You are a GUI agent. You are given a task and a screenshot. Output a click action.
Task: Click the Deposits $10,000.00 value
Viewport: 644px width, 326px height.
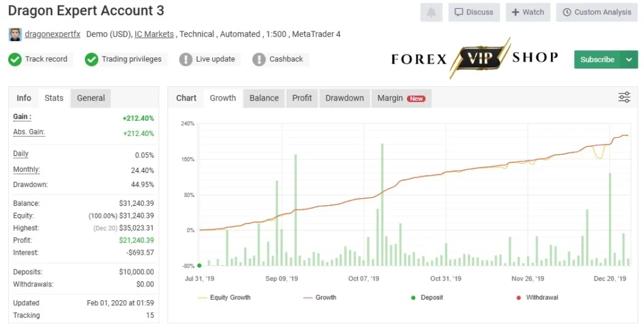pyautogui.click(x=136, y=272)
